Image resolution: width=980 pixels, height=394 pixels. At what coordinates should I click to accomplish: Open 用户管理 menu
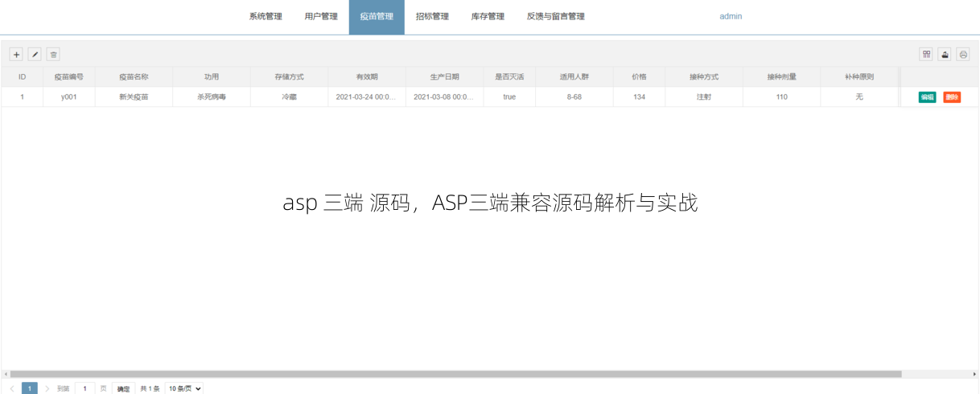click(321, 16)
